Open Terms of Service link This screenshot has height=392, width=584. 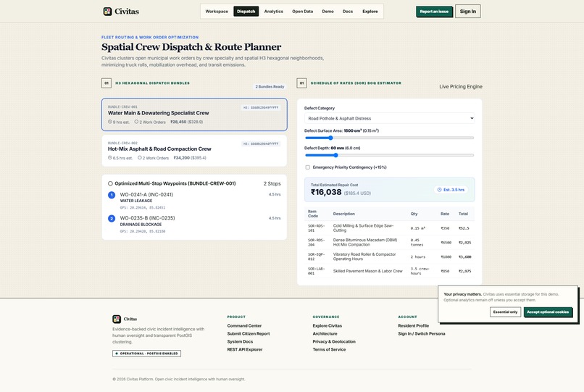click(329, 349)
